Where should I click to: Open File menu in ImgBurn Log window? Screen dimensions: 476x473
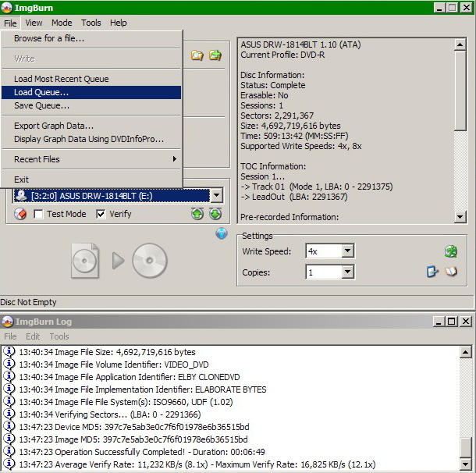(x=10, y=336)
